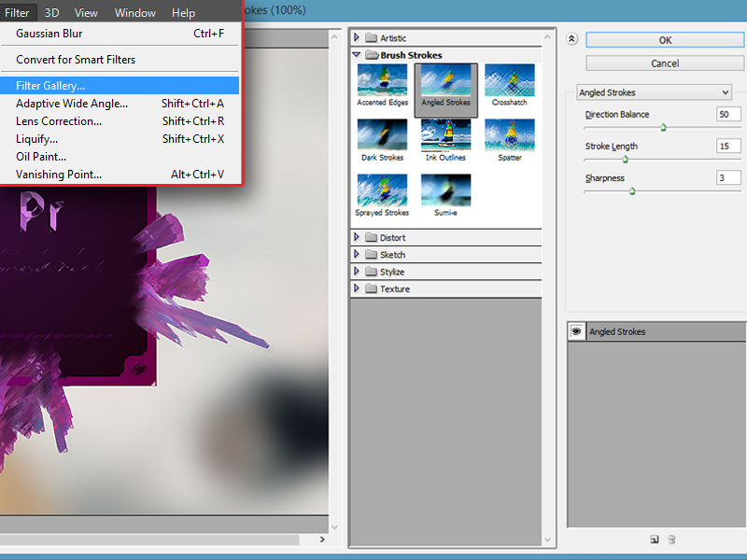
Task: Adjust the Sharpness slider
Action: pos(632,191)
